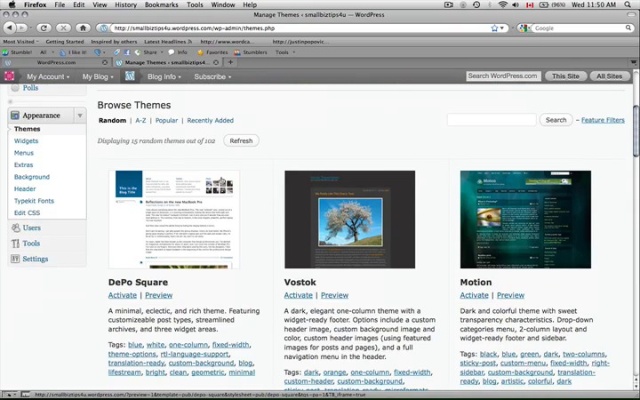This screenshot has width=640, height=400.
Task: Click the Facebook icon on the StumbleUpon toolbar
Action: pos(127,52)
